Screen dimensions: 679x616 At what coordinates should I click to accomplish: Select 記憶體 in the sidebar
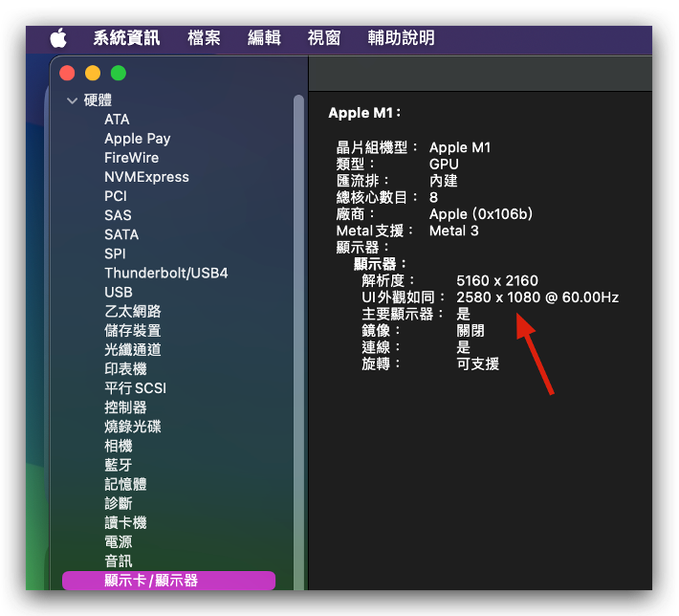pos(125,484)
